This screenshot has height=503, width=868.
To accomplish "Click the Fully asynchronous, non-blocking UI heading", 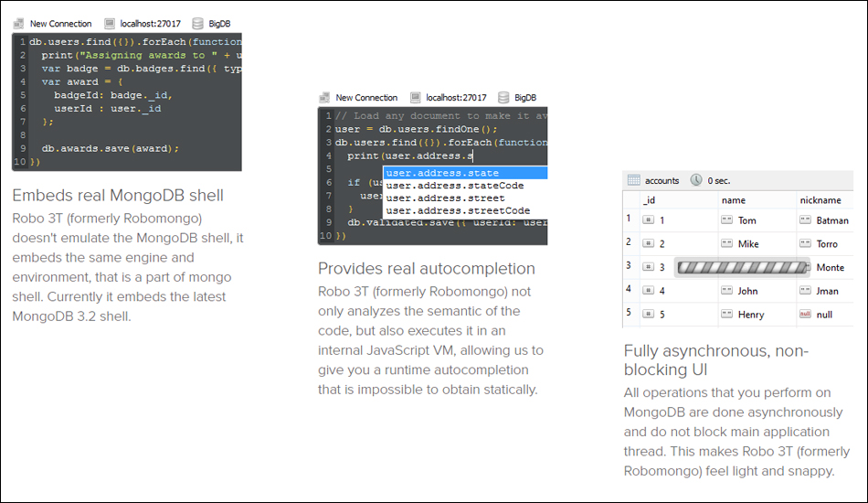I will tap(715, 360).
